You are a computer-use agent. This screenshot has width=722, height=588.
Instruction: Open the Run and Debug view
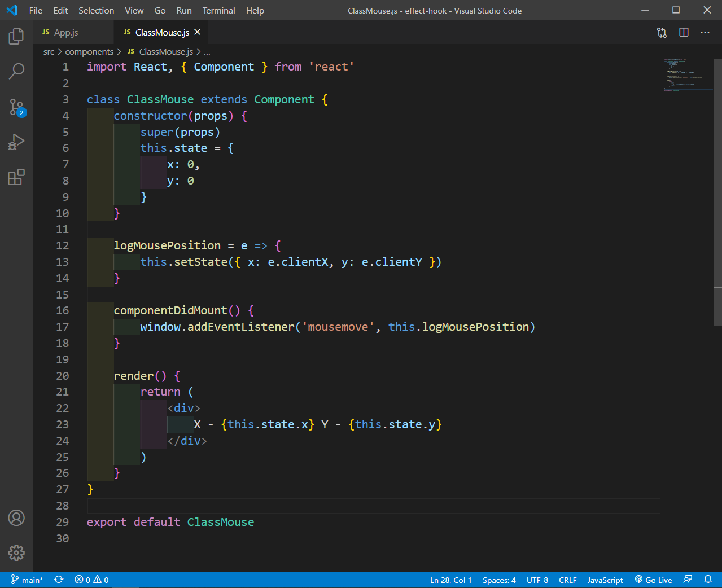pyautogui.click(x=16, y=142)
